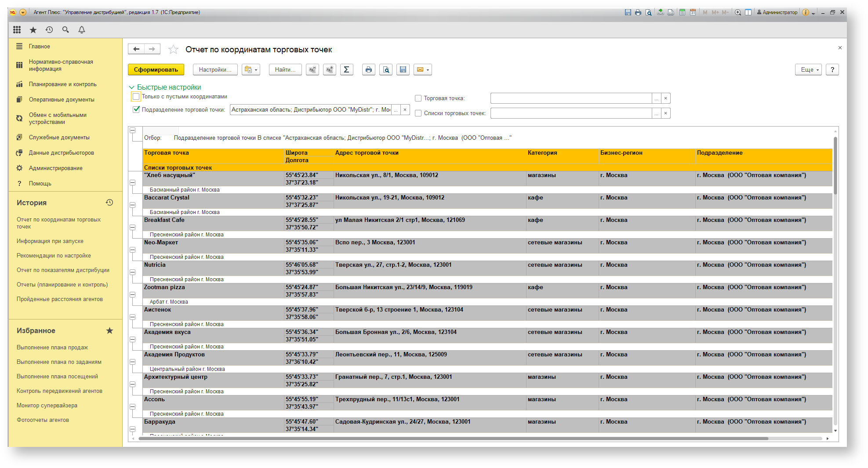Open help '?' button

tap(832, 69)
